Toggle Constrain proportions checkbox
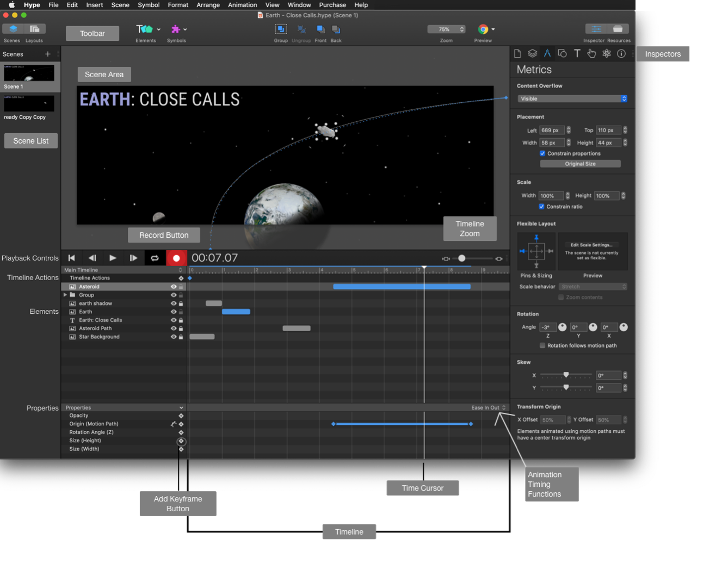This screenshot has height=570, width=728. 542,153
